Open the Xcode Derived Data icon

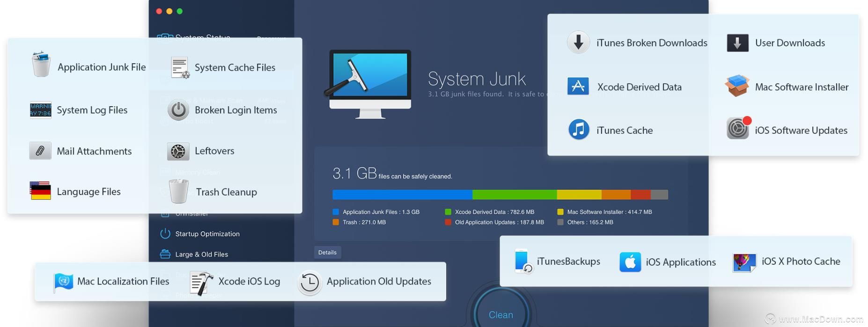pos(578,87)
